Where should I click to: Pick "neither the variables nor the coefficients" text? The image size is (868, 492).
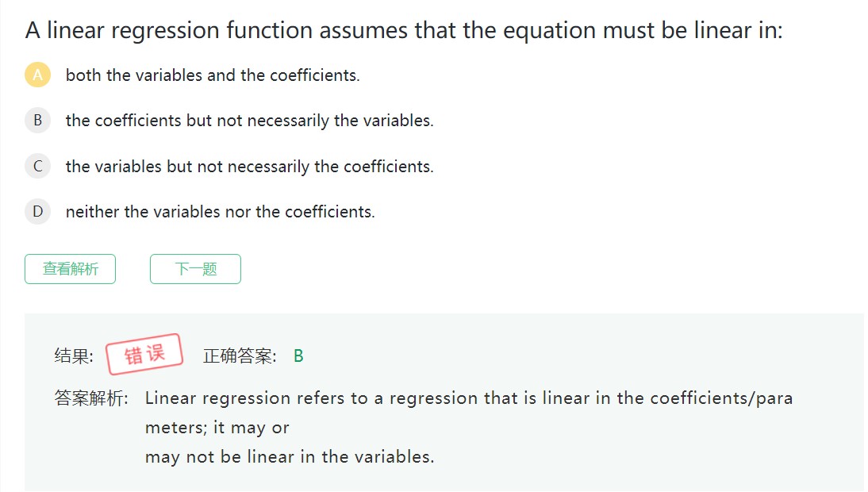click(220, 212)
